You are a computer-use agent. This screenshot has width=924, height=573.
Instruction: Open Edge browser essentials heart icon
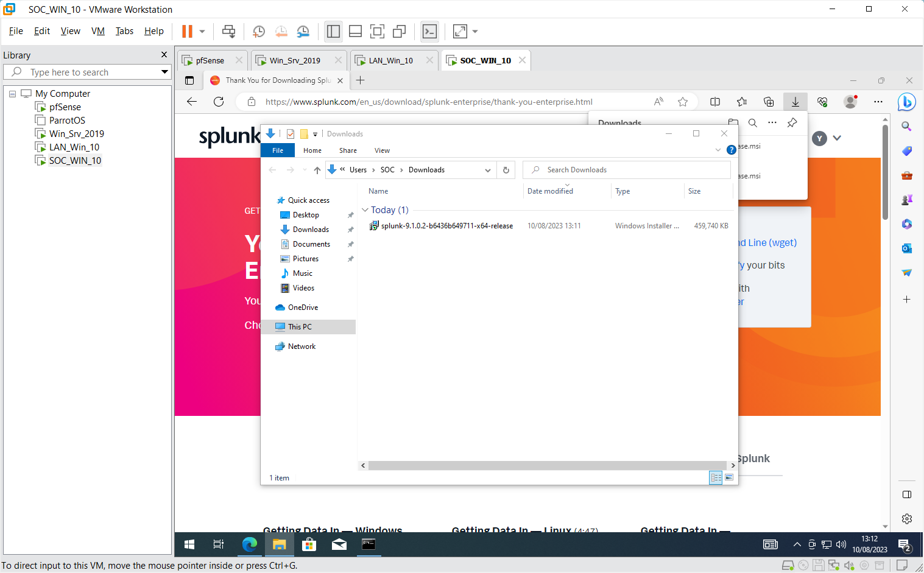click(x=822, y=102)
